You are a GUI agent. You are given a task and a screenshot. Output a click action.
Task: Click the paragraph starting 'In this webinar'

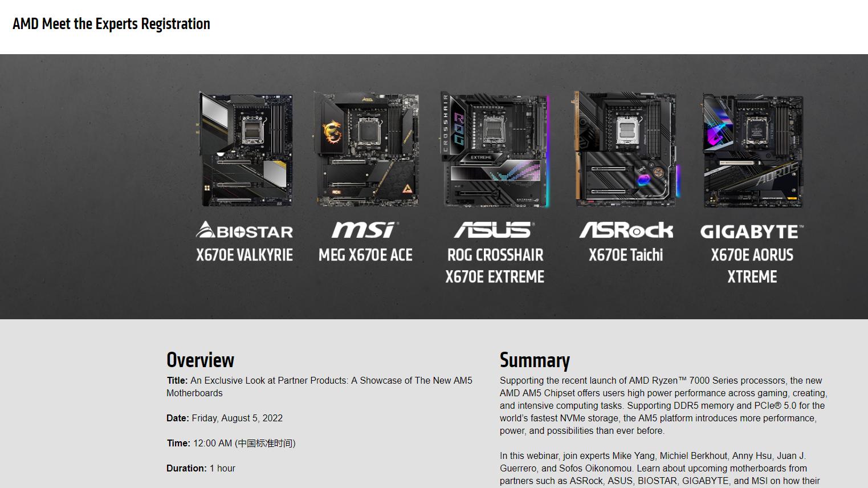click(x=660, y=468)
